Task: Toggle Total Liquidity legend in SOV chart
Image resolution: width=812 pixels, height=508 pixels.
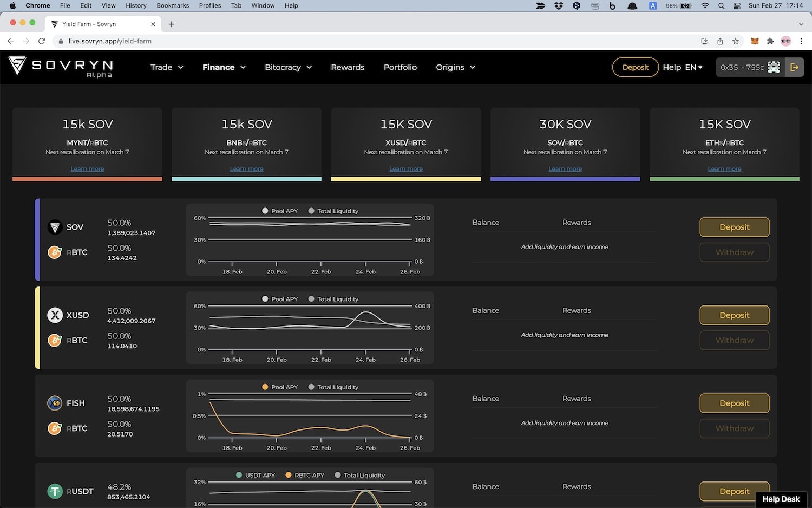Action: pos(333,211)
